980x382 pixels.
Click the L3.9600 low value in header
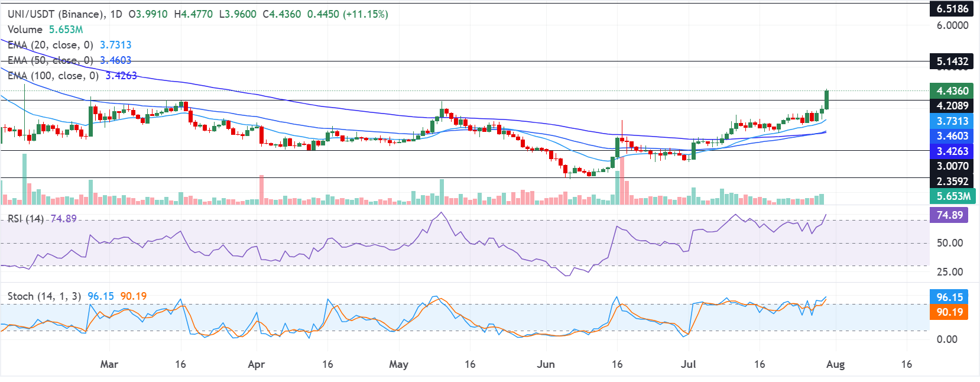pyautogui.click(x=238, y=14)
